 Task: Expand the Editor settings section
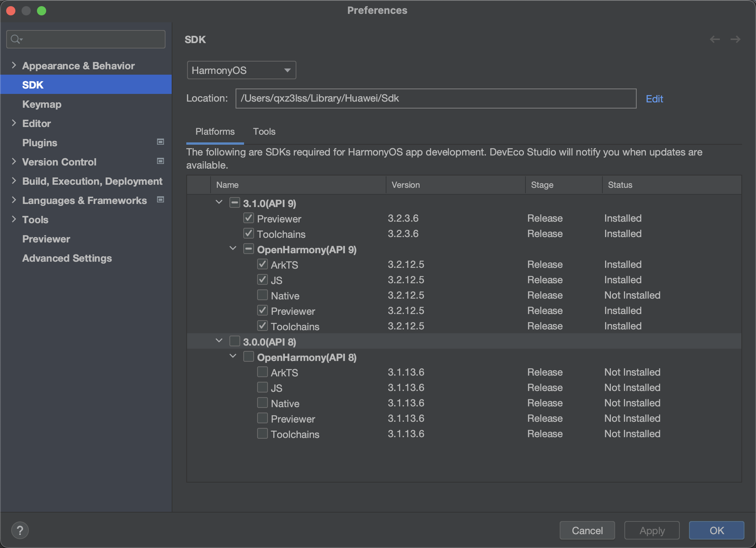14,123
